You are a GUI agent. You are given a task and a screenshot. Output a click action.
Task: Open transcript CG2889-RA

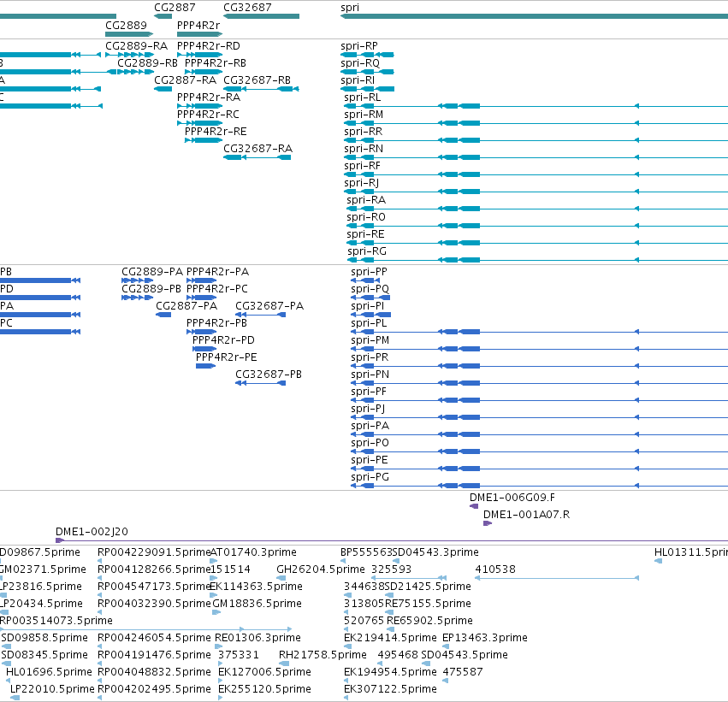point(137,46)
